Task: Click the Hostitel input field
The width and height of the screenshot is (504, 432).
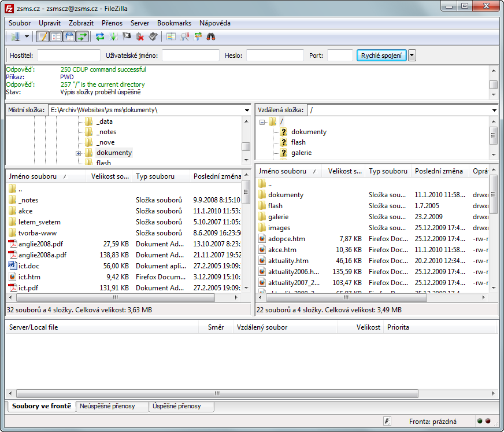Action: 68,56
